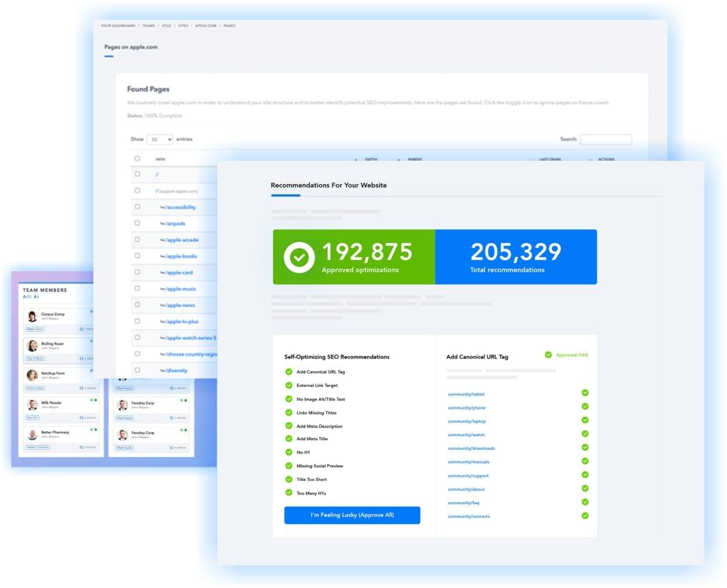
Task: Click the Corpus Comp member avatar
Action: coord(32,316)
